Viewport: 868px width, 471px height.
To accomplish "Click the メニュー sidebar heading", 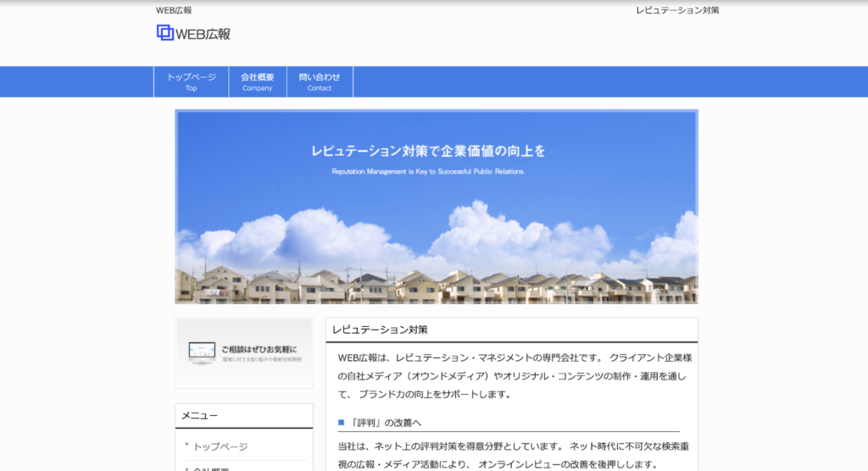I will (x=199, y=416).
